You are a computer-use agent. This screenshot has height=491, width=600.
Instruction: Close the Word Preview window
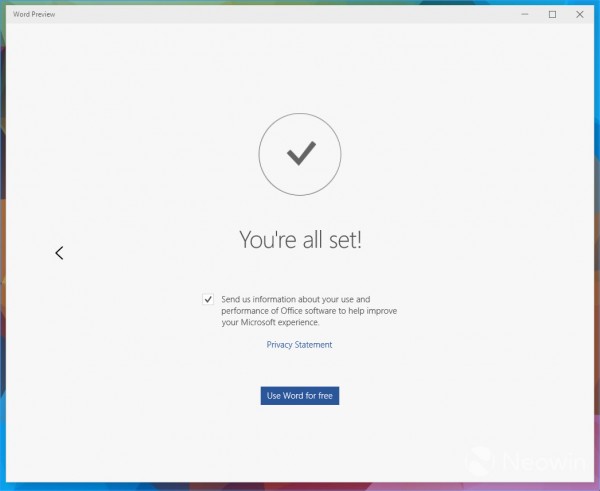(579, 14)
